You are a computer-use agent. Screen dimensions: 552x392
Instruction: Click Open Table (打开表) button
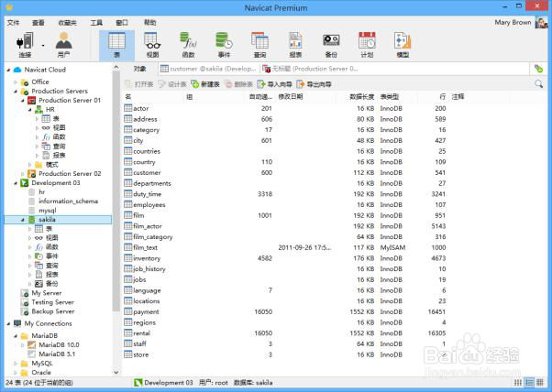point(139,84)
